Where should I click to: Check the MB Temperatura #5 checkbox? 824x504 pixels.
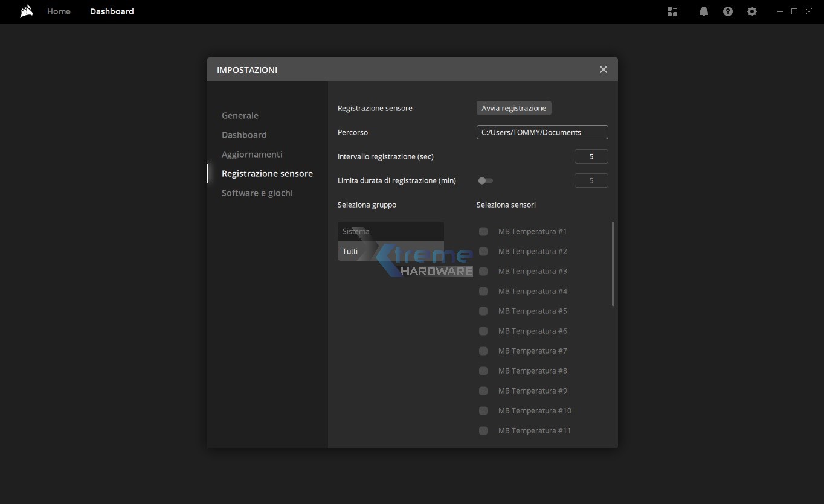(483, 311)
